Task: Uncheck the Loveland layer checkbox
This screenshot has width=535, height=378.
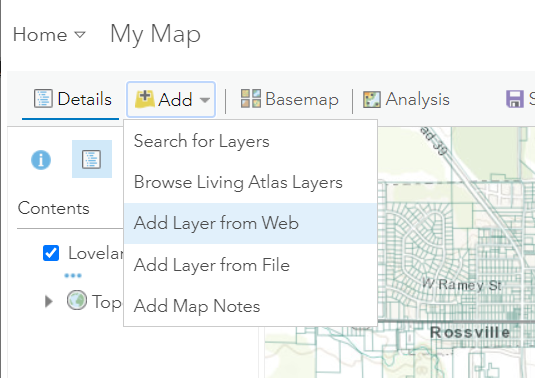Action: pos(51,253)
